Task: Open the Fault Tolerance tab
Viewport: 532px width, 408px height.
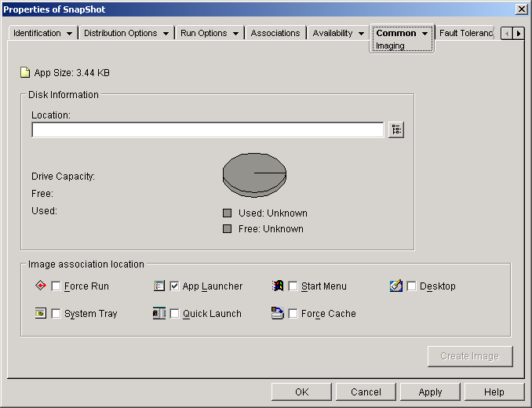Action: (x=465, y=33)
